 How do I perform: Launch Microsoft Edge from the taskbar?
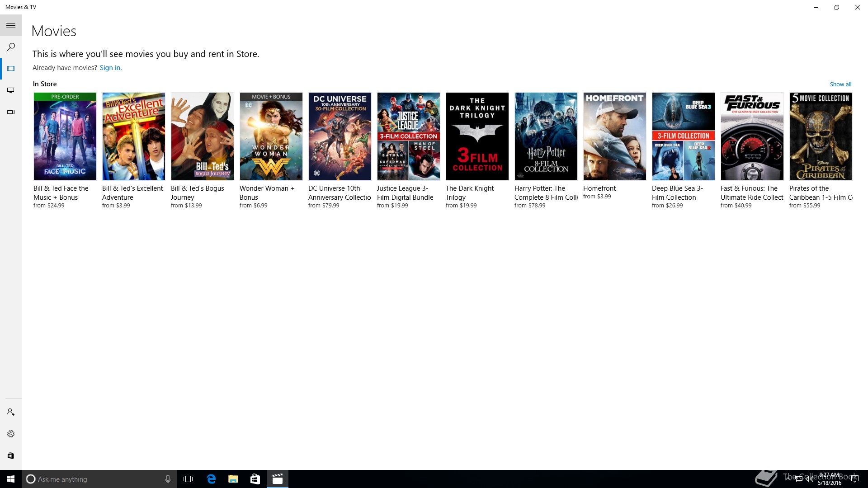(211, 479)
